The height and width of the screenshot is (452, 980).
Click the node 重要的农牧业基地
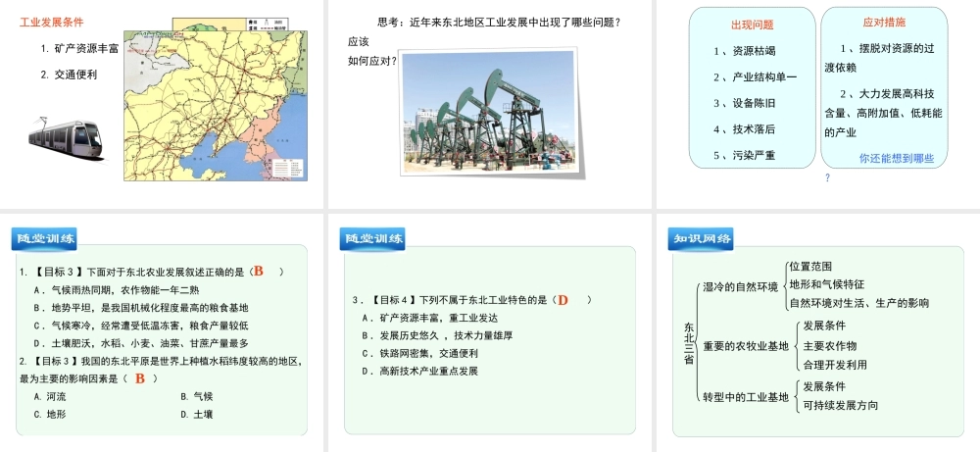coord(746,346)
